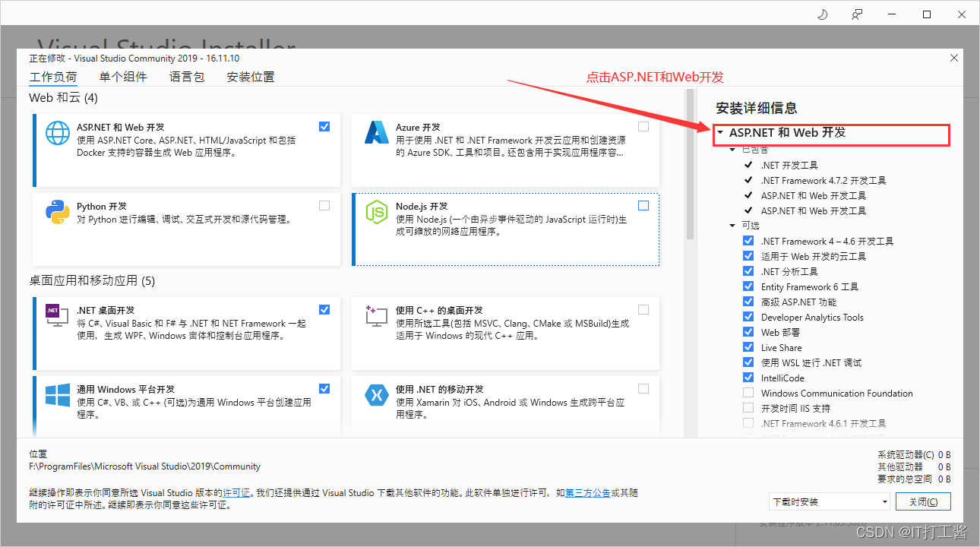Open the 许可证 license link
The width and height of the screenshot is (980, 547).
[x=237, y=493]
